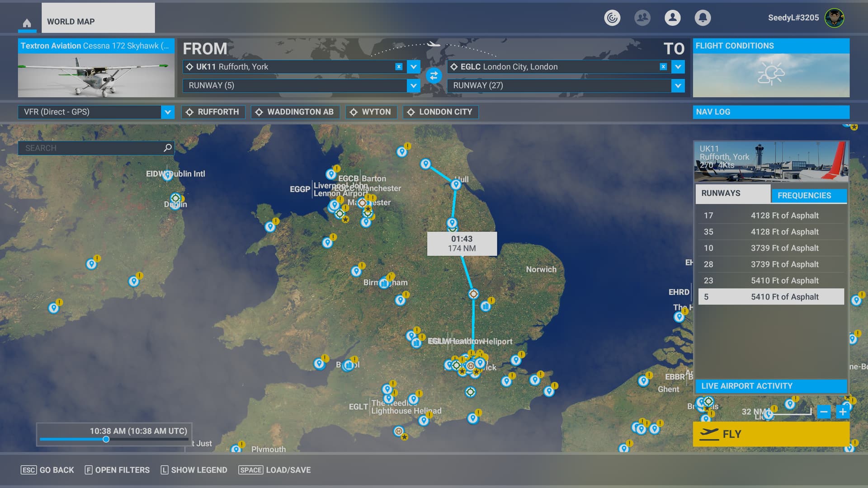Click the Norwich map label
This screenshot has width=868, height=488.
tap(541, 269)
